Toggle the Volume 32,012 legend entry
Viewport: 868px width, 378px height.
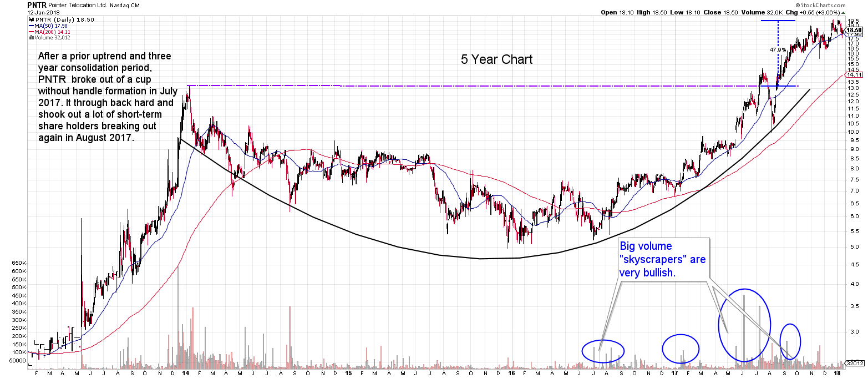pos(53,38)
